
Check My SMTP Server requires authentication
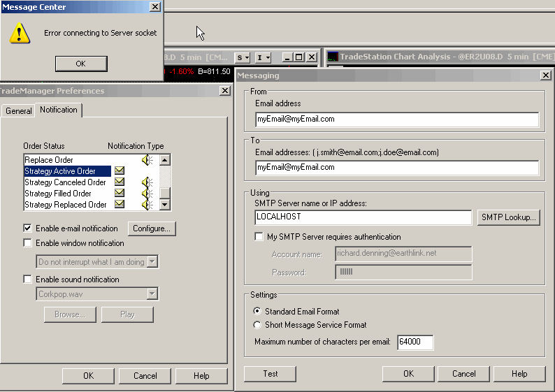coord(259,237)
